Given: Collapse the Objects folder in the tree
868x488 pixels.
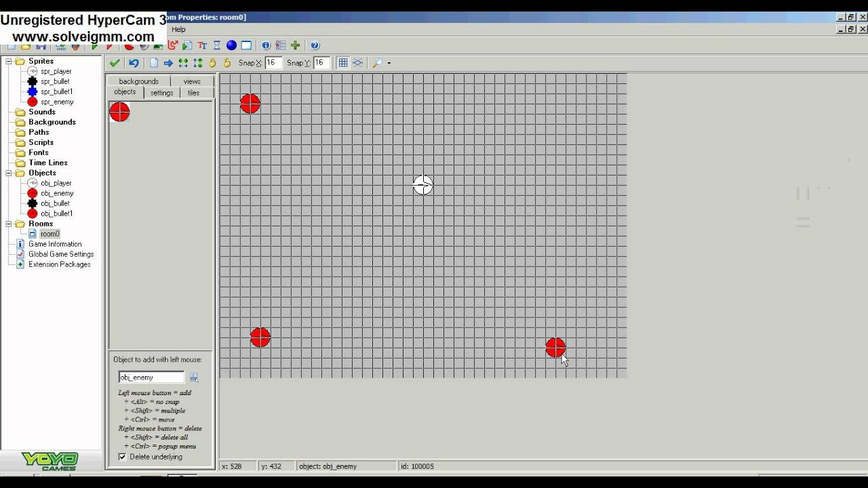Looking at the screenshot, I should coord(9,173).
